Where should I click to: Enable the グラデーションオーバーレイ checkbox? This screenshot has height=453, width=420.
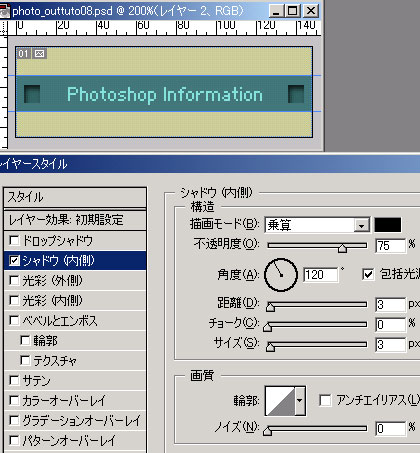tap(14, 420)
